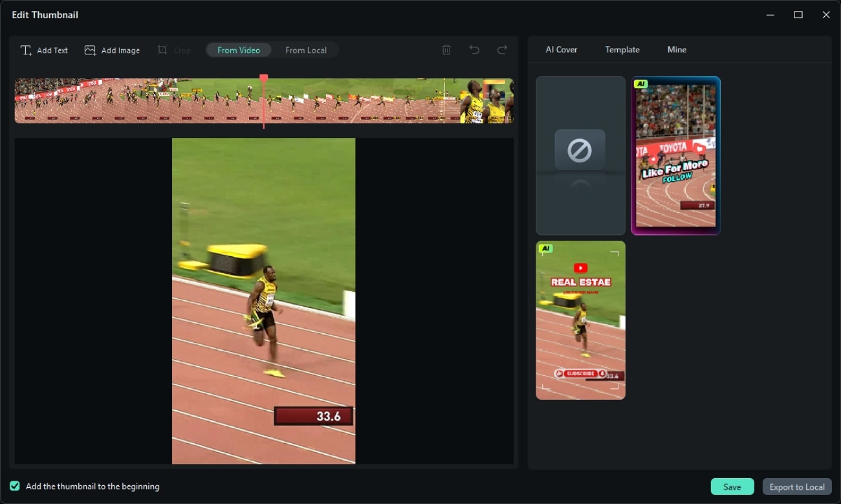Click the Add Text tool icon

pyautogui.click(x=27, y=50)
